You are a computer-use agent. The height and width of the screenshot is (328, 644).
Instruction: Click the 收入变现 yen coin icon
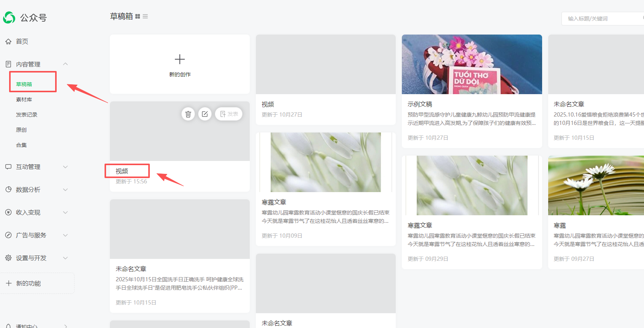pos(8,212)
